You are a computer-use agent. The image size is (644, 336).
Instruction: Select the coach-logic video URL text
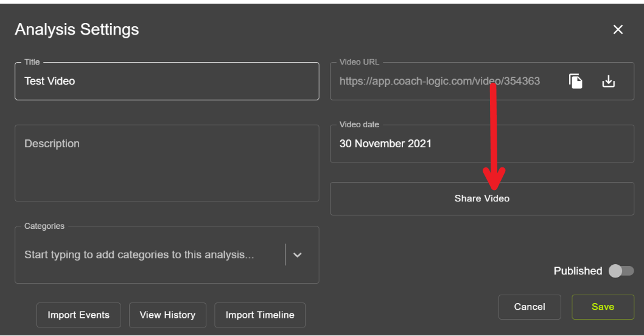coord(439,81)
